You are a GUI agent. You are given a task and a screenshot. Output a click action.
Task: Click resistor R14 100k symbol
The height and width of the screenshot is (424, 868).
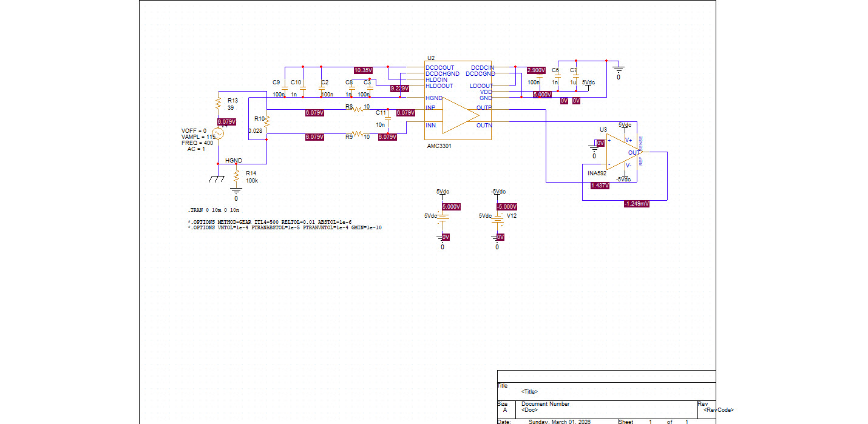tap(237, 177)
